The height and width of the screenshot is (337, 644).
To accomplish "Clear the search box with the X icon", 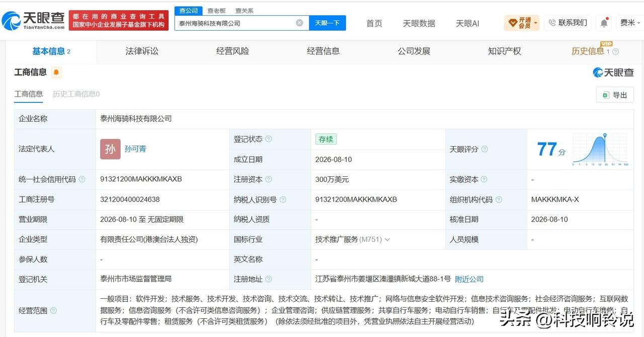I will 299,23.
